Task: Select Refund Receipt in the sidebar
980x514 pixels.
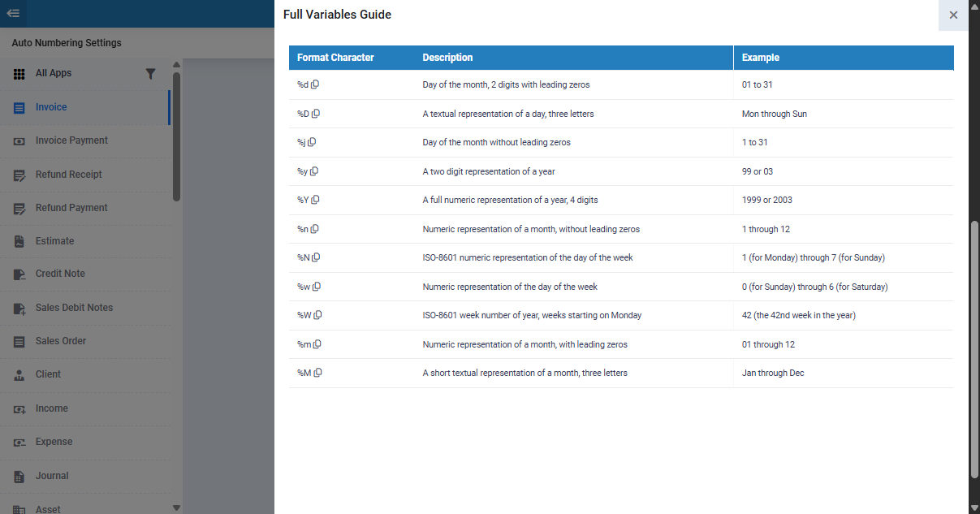Action: coord(68,175)
